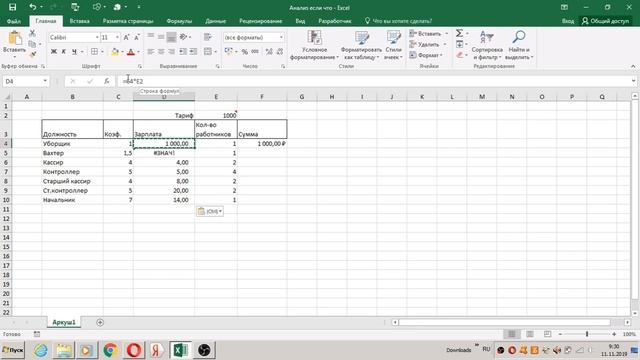640x360 pixels.
Task: Decrease the cell indent
Action: click(x=183, y=51)
